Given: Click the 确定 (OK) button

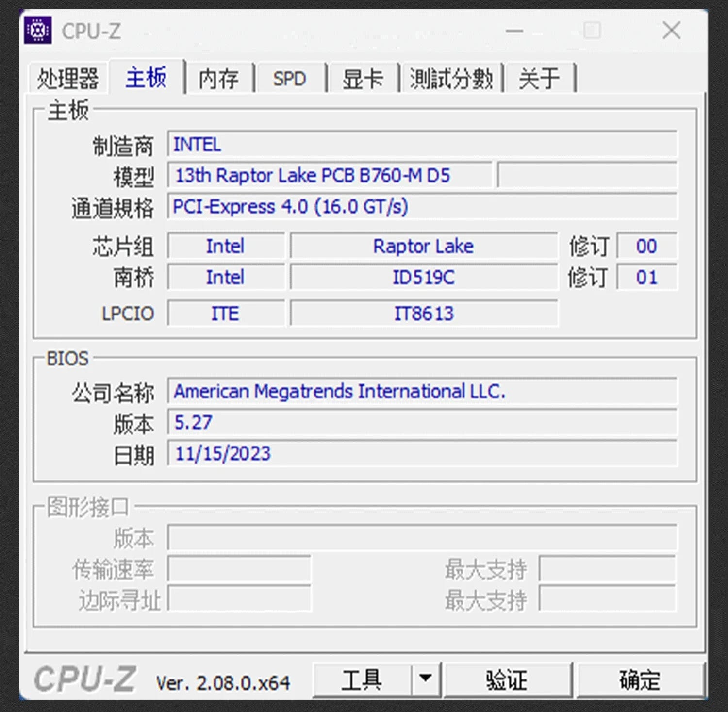Looking at the screenshot, I should pyautogui.click(x=639, y=679).
